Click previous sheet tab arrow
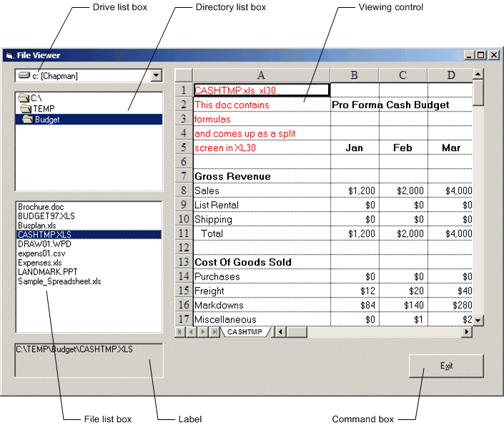This screenshot has width=504, height=425. click(191, 332)
